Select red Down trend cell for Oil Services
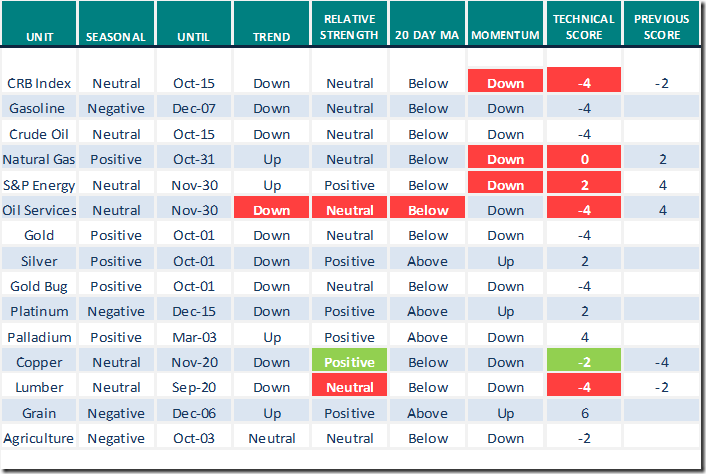Image resolution: width=706 pixels, height=474 pixels. click(x=272, y=210)
